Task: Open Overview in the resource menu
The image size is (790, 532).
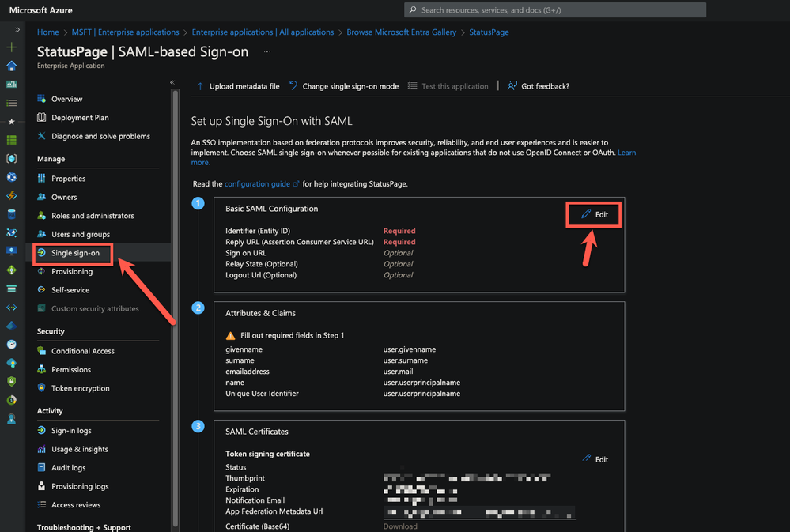Action: [66, 99]
